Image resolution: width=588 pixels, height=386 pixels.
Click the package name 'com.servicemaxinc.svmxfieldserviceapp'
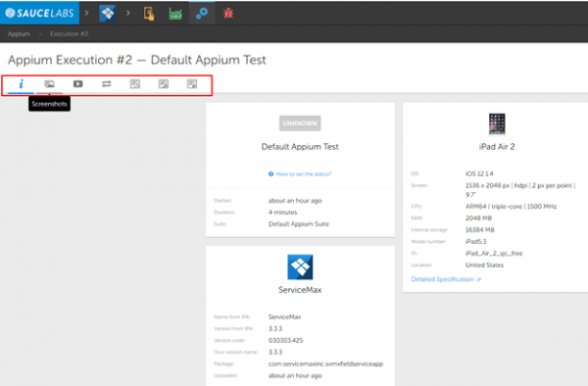pos(326,363)
